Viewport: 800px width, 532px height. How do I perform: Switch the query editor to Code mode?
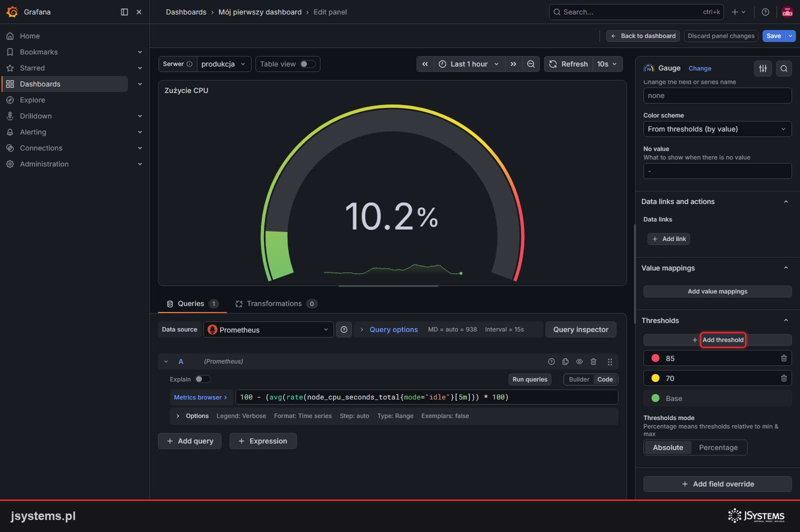(x=605, y=379)
